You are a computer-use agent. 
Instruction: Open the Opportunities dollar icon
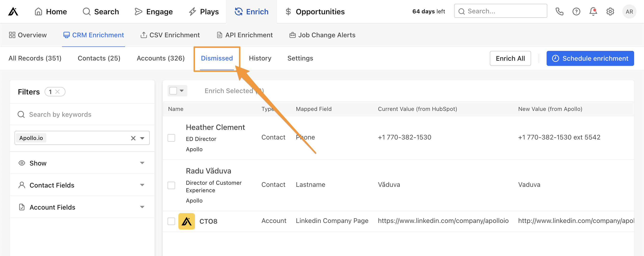click(x=288, y=11)
